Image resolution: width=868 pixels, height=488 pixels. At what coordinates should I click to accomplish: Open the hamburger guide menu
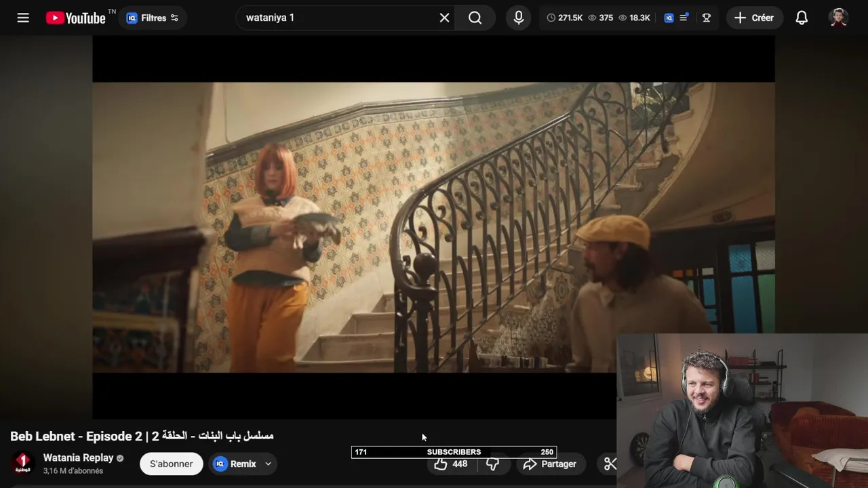click(x=23, y=18)
